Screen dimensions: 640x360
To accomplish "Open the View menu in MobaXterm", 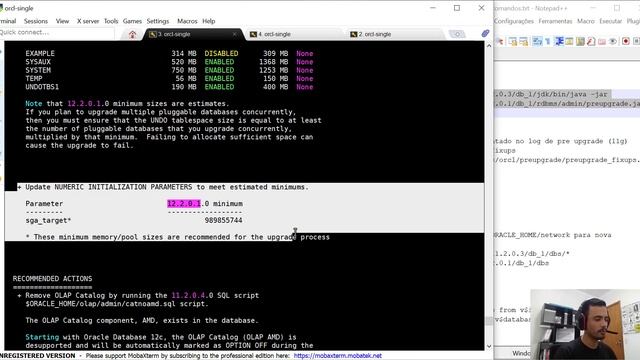I will tap(62, 21).
